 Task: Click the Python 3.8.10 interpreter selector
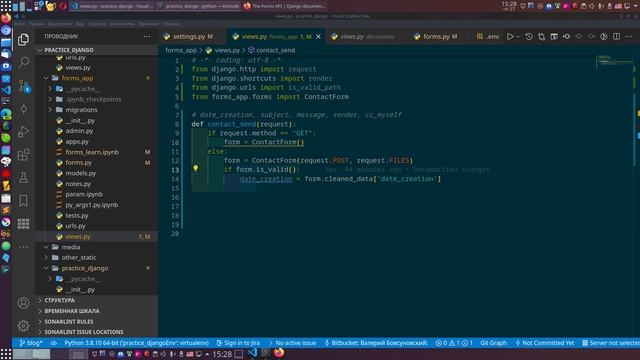[x=136, y=343]
